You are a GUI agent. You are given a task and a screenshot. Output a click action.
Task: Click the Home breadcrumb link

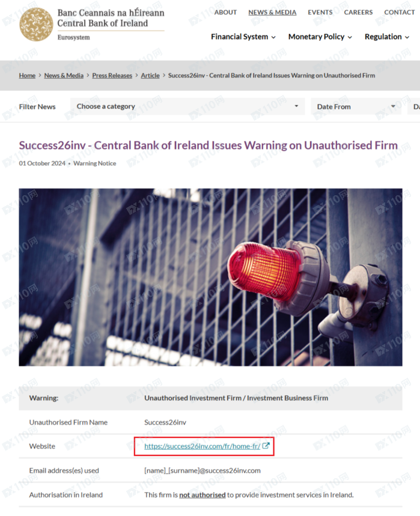pos(27,75)
